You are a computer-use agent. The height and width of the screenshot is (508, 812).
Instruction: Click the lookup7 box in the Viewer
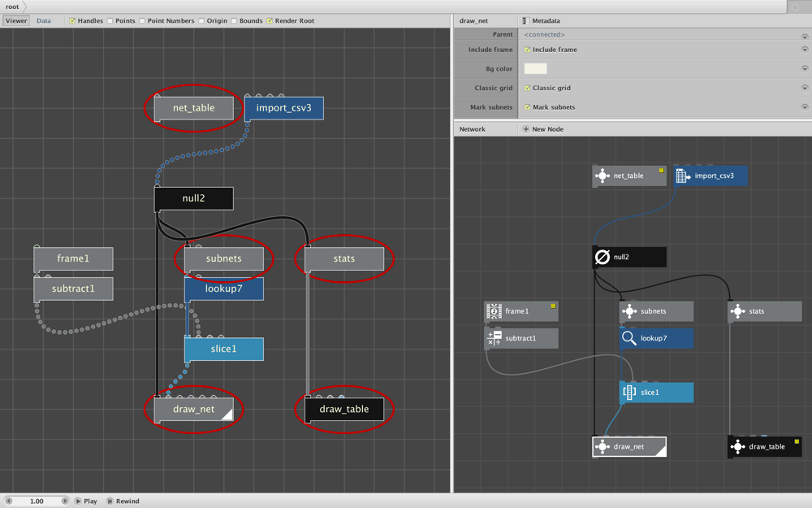(x=224, y=289)
